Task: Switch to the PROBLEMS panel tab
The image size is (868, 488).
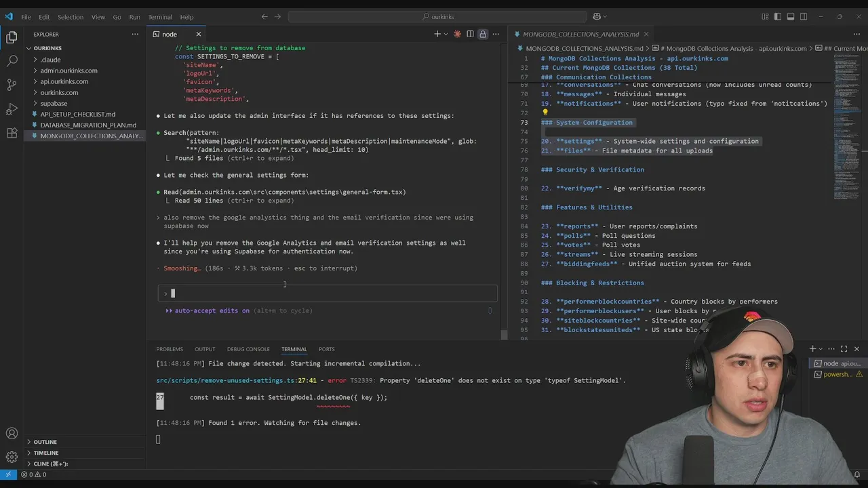Action: point(170,349)
